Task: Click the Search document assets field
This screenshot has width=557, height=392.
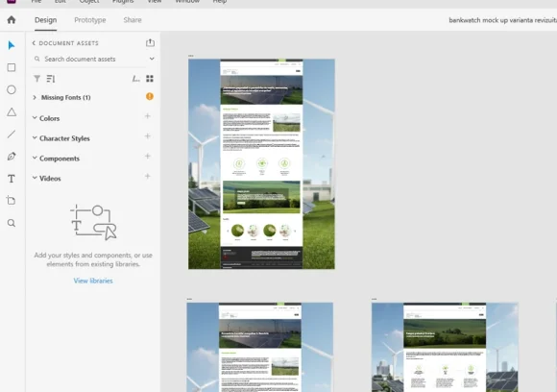Action: pos(89,59)
